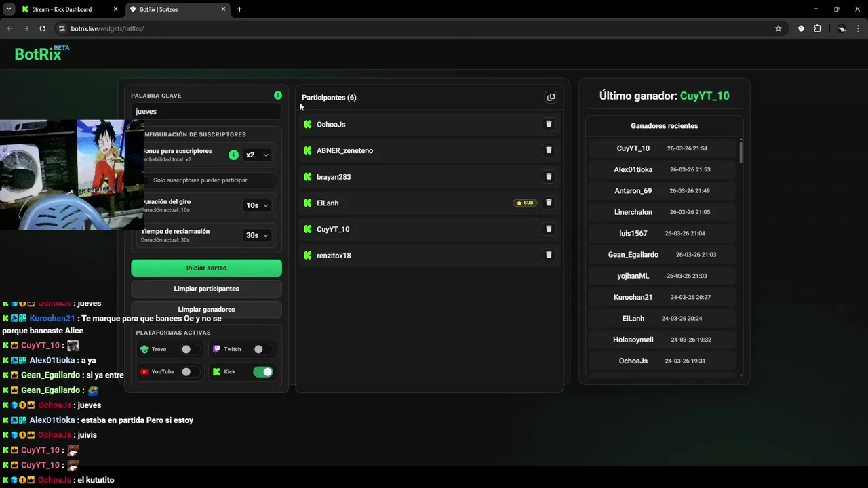Delete participant OchoaJs with trash icon
This screenshot has height=488, width=868.
pos(549,124)
